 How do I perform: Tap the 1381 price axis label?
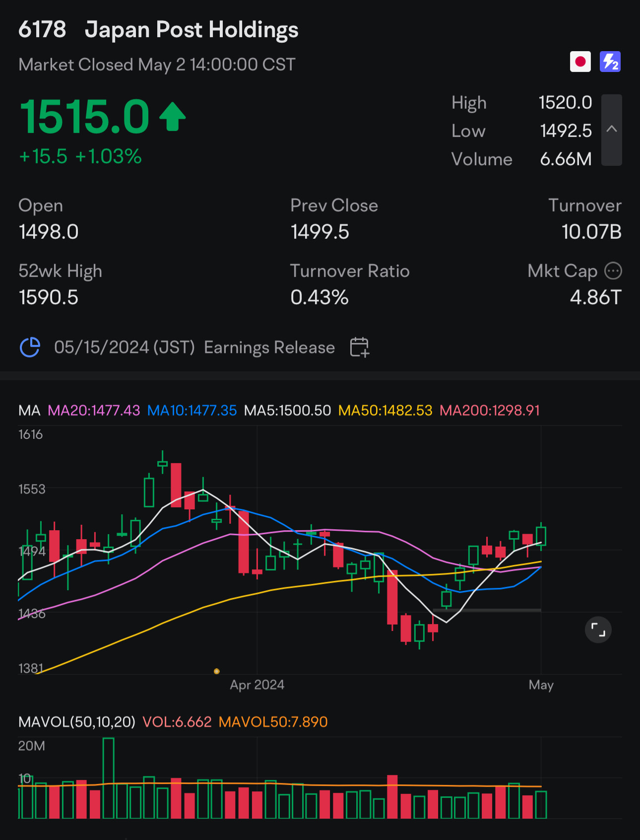[31, 668]
